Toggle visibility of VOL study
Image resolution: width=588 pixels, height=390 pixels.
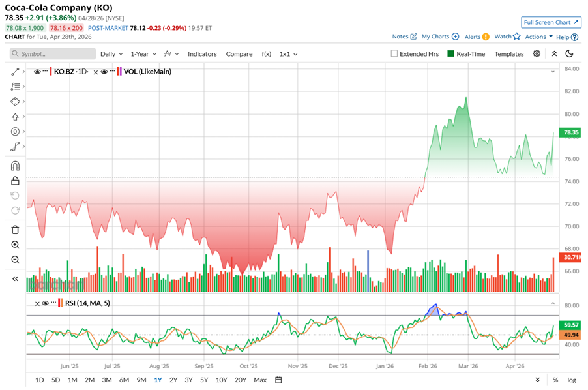104,72
